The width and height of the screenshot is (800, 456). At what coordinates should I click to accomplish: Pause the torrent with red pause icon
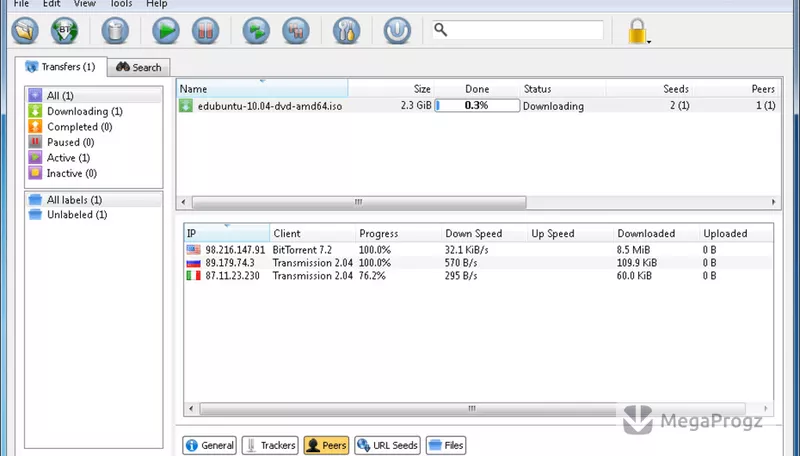pos(206,31)
